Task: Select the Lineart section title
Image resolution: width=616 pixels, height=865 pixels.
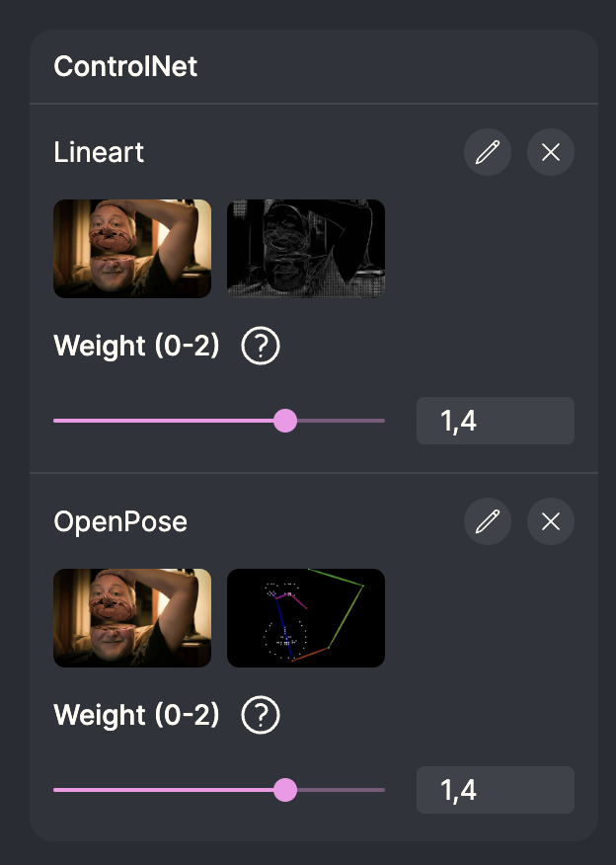Action: pos(99,152)
